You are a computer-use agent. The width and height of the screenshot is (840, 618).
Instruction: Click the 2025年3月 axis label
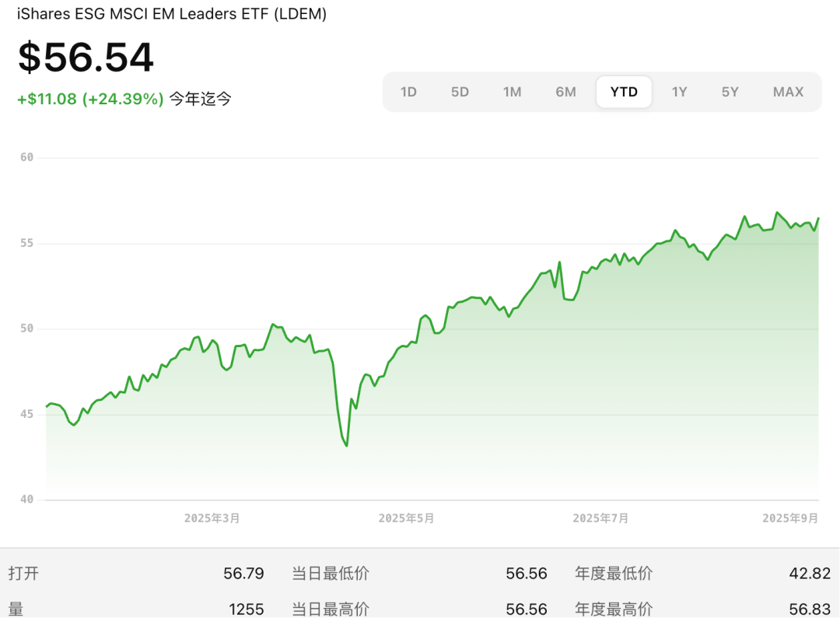point(212,518)
